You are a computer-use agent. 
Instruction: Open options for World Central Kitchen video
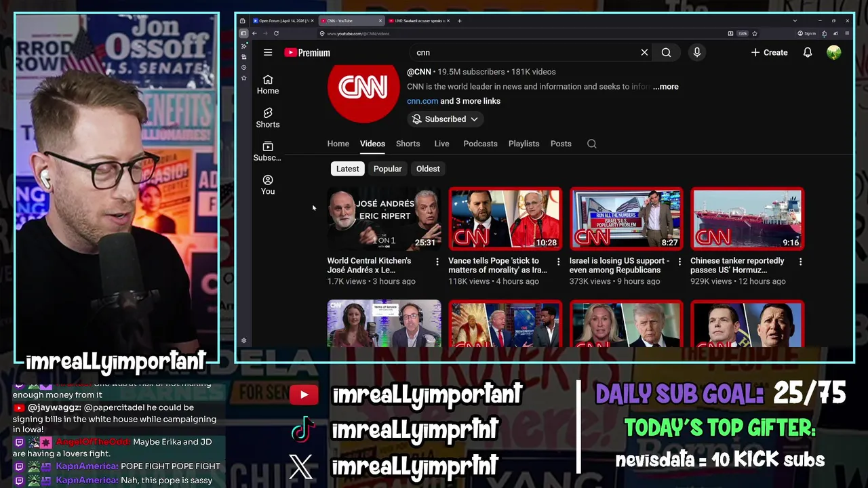[437, 262]
